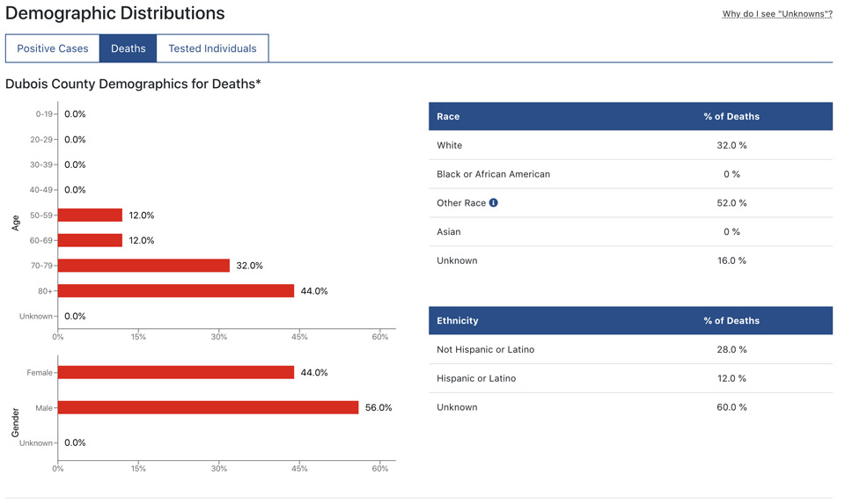Click the Demographic Distributions heading

(115, 14)
